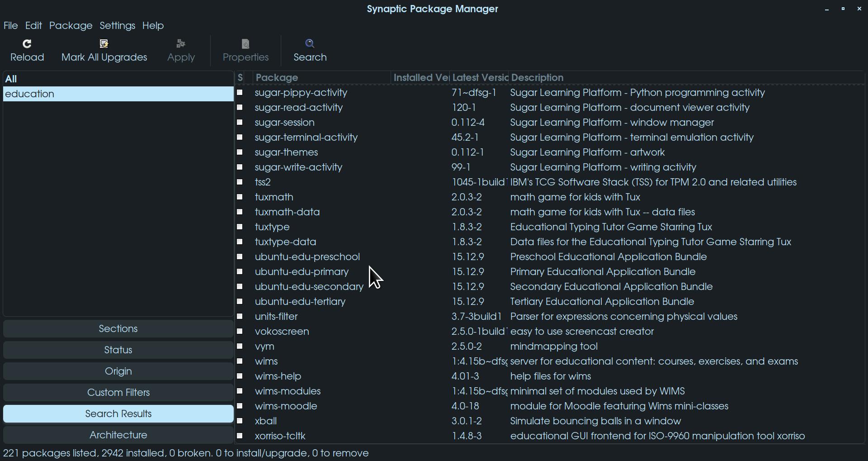Open the Package menu
Image resolution: width=868 pixels, height=461 pixels.
click(71, 26)
